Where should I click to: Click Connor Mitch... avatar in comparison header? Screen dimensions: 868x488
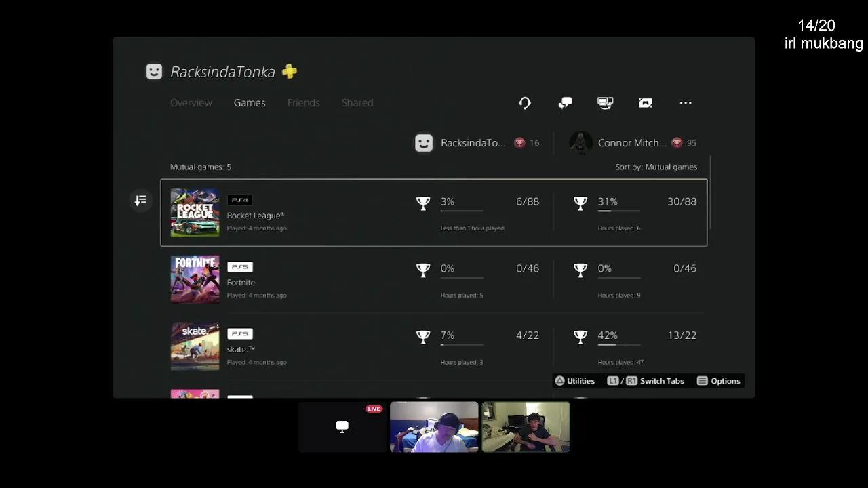point(580,143)
